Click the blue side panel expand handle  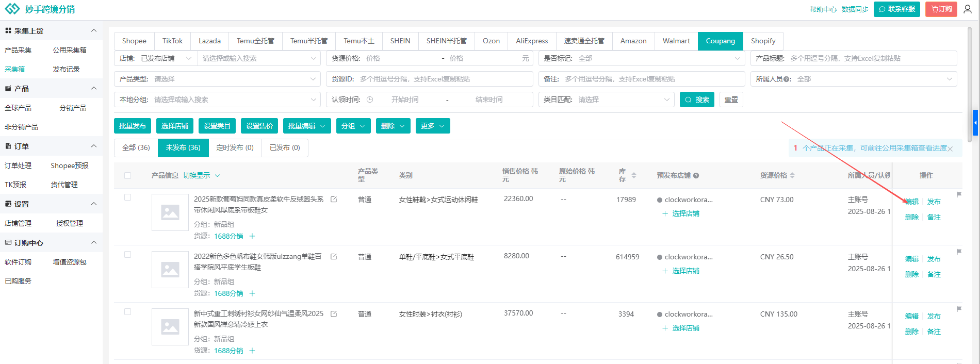(975, 123)
